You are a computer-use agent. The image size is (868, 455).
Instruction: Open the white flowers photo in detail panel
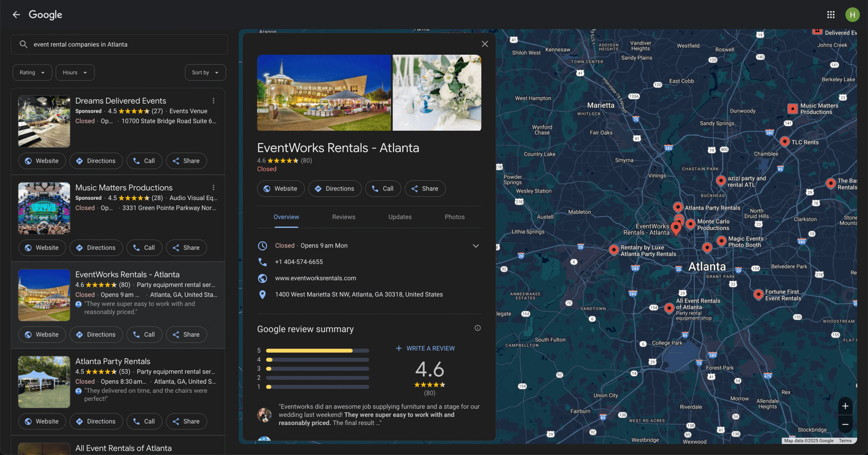click(x=437, y=93)
